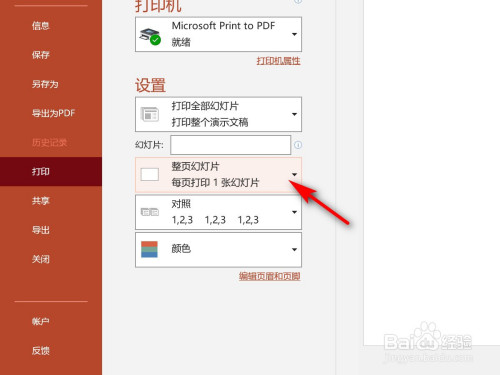Open the 反馈 page

click(41, 350)
